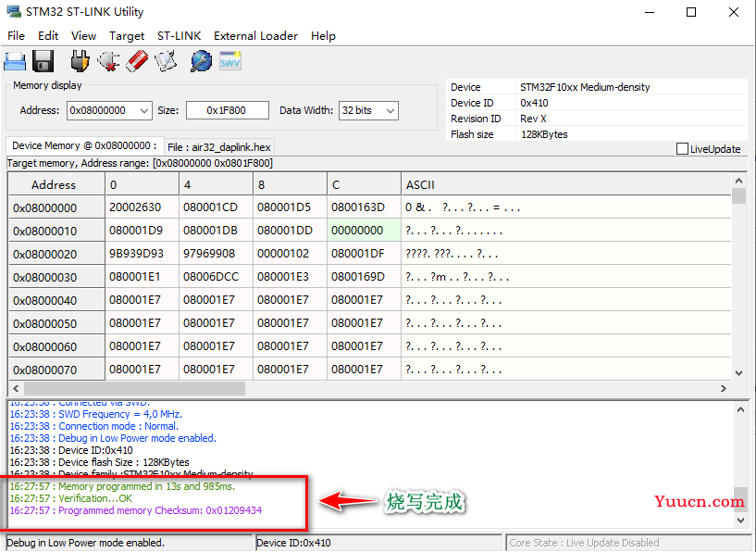
Task: Select memory cell 0800163D
Action: click(x=364, y=207)
